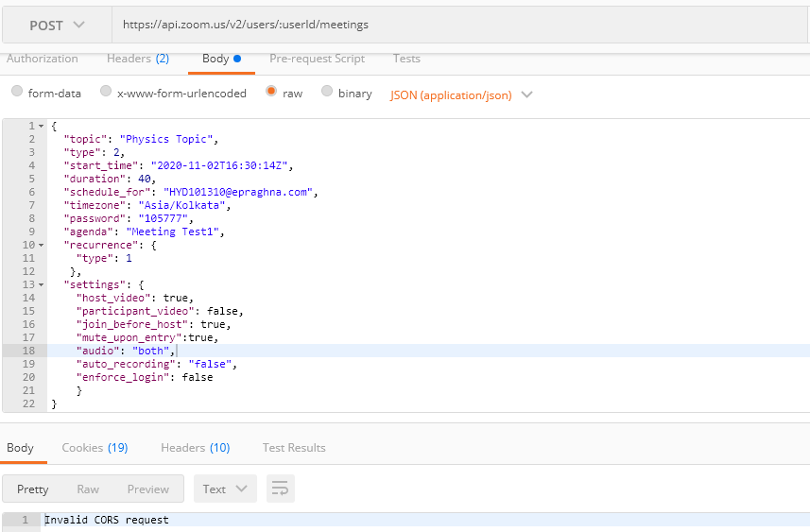
Task: Click the "enforce_login" key
Action: pos(123,377)
